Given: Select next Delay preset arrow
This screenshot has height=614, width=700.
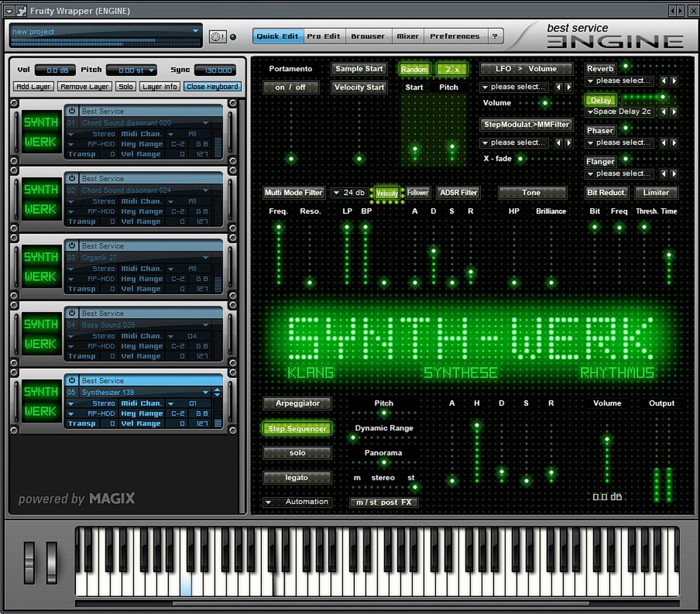Looking at the screenshot, I should 674,111.
